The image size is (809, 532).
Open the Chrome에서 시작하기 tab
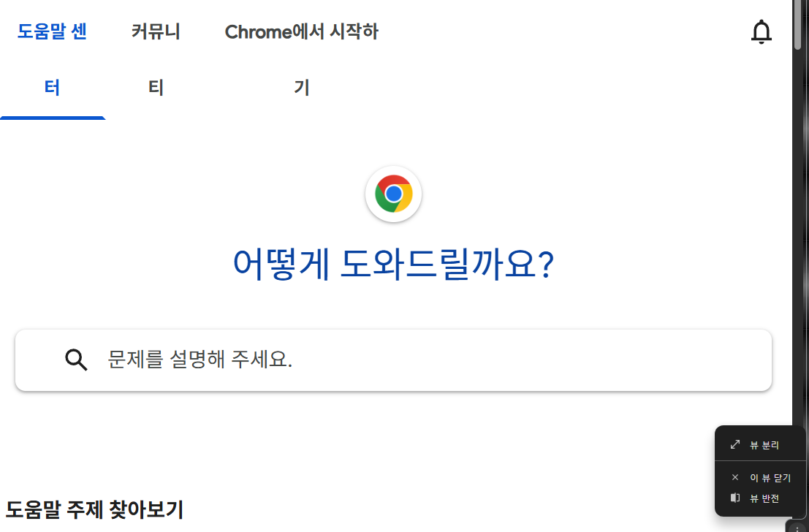[x=302, y=58]
